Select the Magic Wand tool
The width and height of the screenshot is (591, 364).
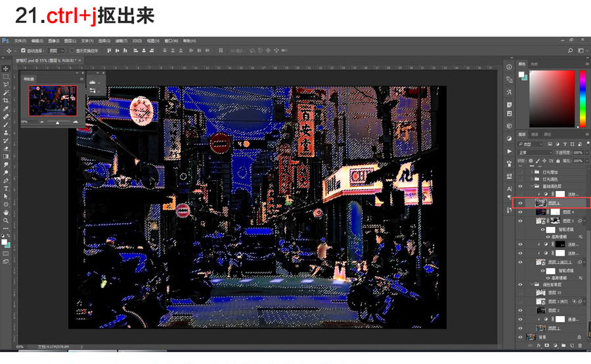6,92
